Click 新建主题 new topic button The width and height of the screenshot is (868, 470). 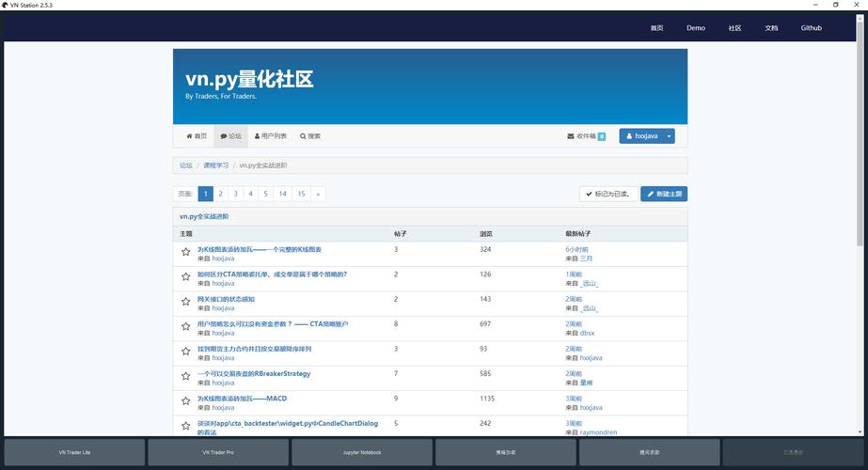coord(664,194)
